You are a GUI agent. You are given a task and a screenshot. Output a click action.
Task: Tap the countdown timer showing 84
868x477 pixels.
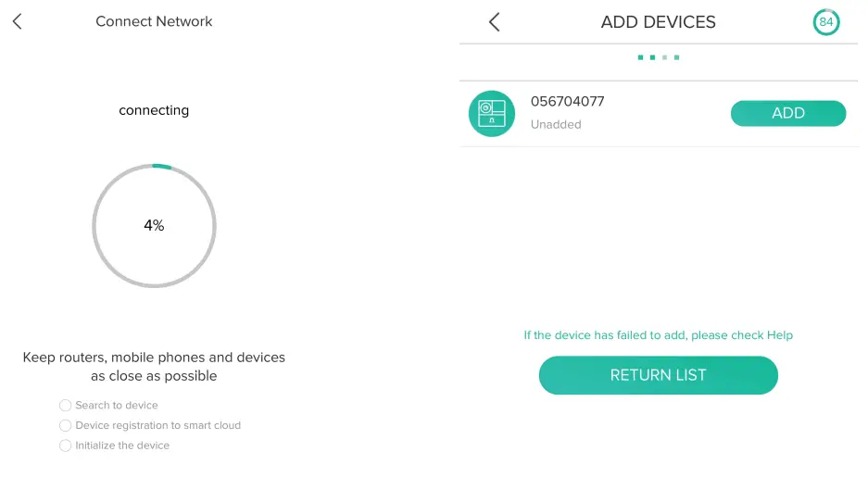(825, 22)
